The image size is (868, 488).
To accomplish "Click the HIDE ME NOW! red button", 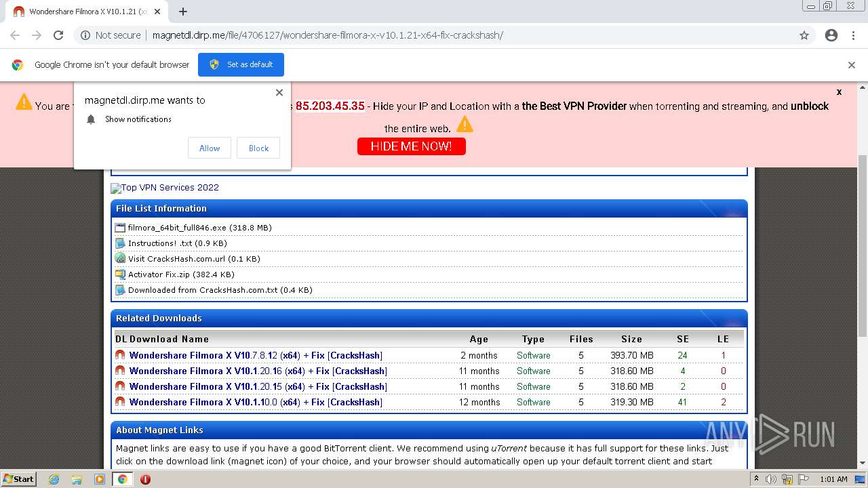I will coord(412,146).
